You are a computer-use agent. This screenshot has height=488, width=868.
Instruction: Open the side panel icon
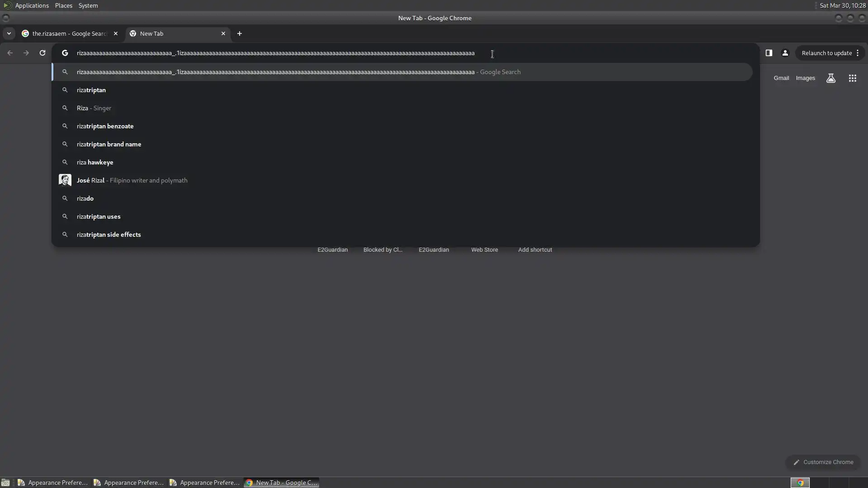(x=769, y=53)
